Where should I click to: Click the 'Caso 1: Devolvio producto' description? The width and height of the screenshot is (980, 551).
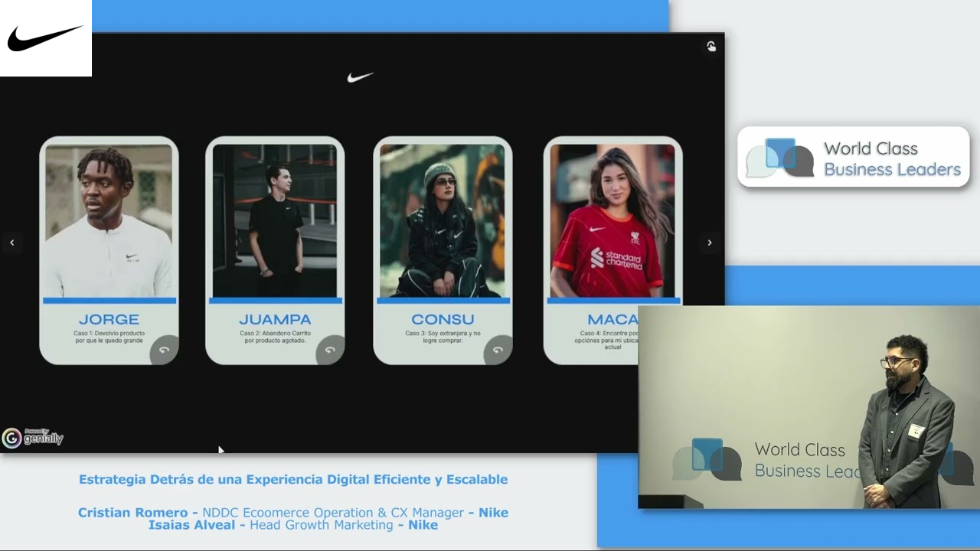click(x=109, y=337)
